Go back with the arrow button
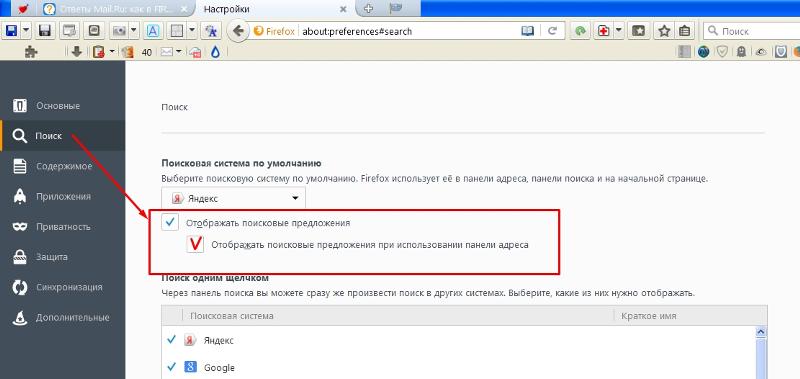 pos(238,31)
